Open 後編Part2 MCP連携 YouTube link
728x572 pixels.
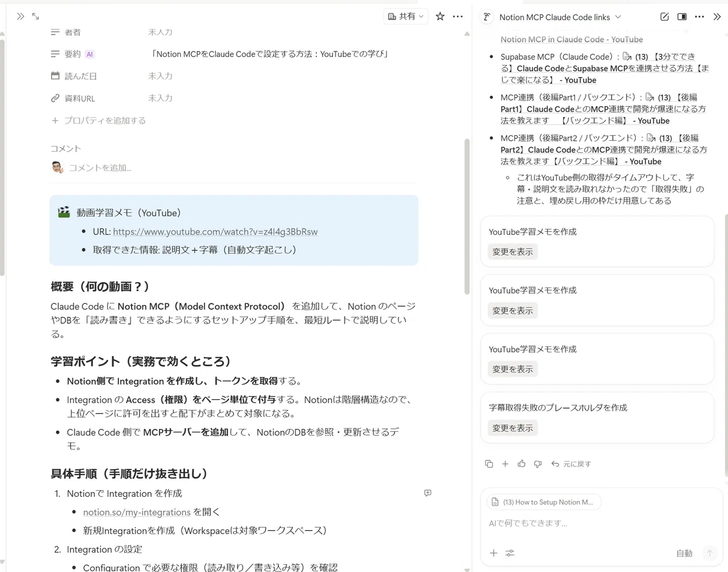(x=604, y=150)
